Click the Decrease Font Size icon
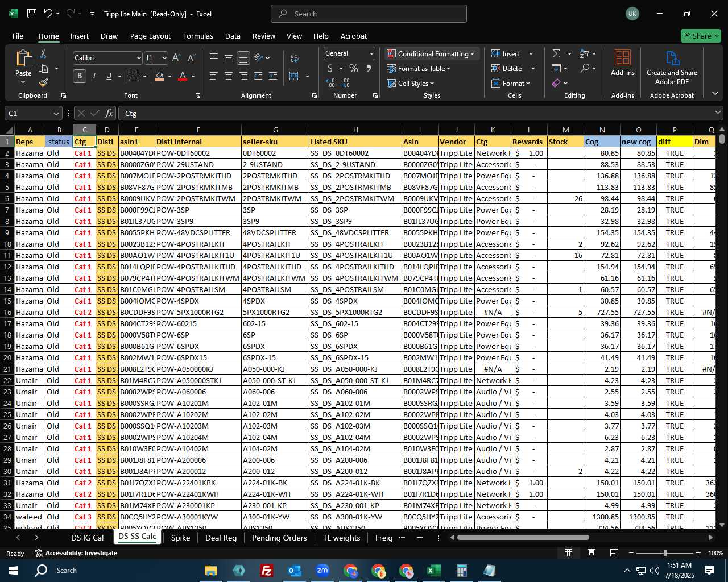Viewport: 728px width, 582px height. (191, 58)
